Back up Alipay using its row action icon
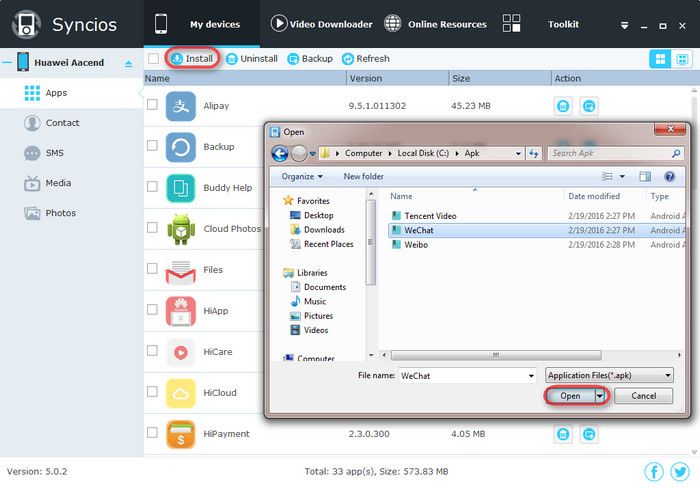 (x=589, y=106)
